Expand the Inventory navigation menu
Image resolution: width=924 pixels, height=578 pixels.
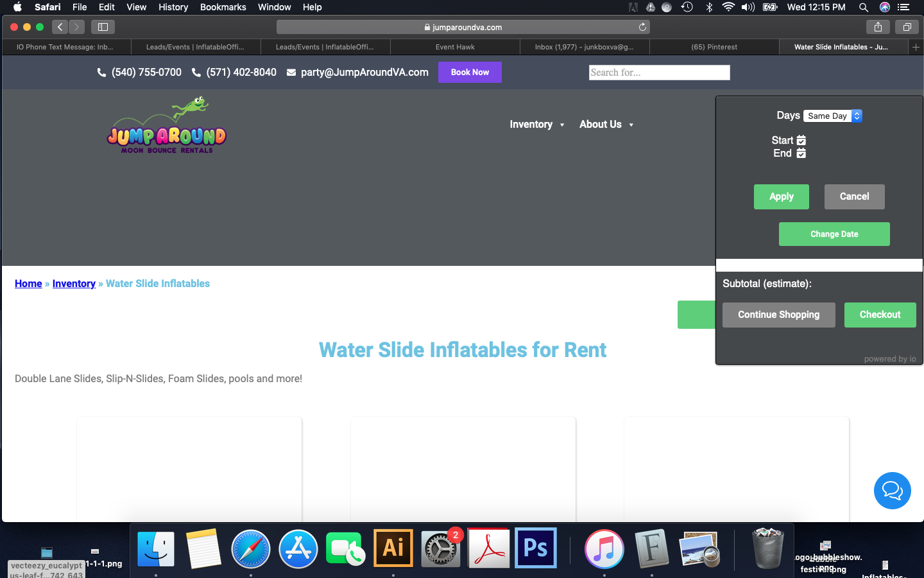pos(536,125)
